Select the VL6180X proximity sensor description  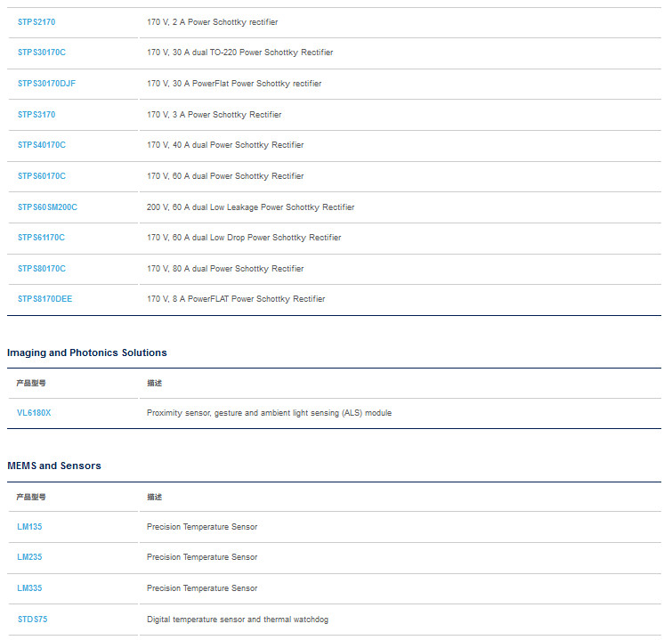pos(269,413)
